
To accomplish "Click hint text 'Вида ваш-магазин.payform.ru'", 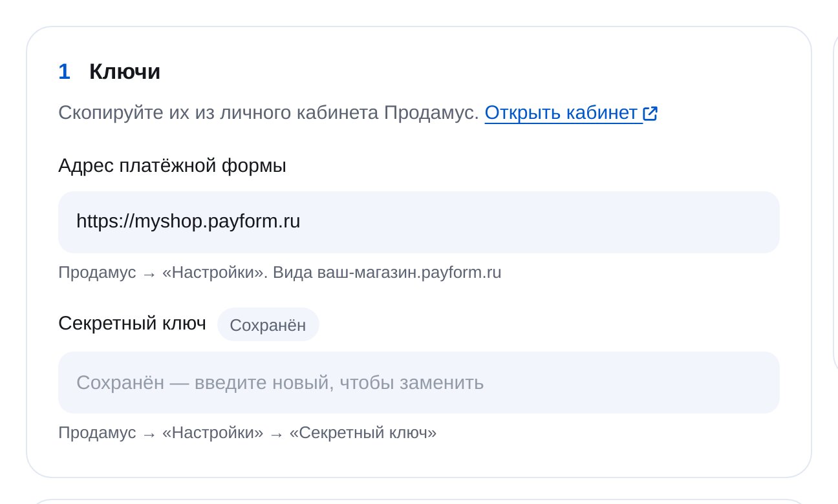I will pyautogui.click(x=387, y=273).
